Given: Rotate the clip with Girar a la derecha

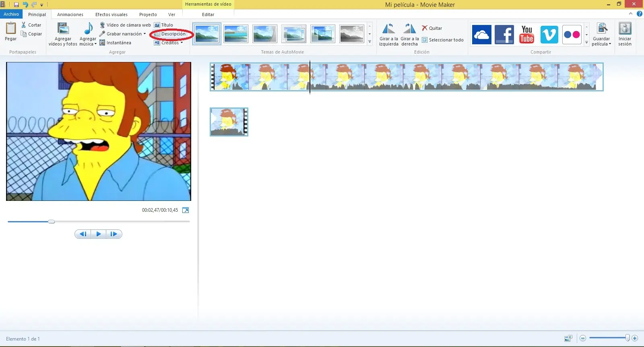Looking at the screenshot, I should pos(410,35).
